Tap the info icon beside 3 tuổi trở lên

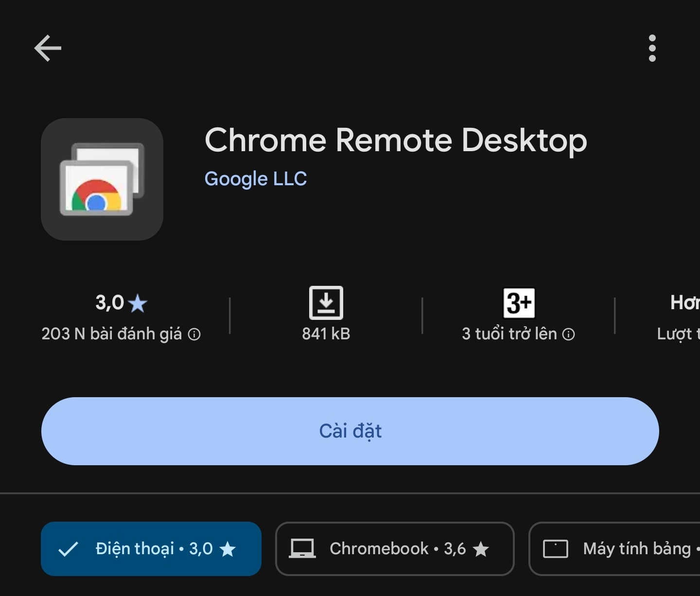pyautogui.click(x=568, y=334)
